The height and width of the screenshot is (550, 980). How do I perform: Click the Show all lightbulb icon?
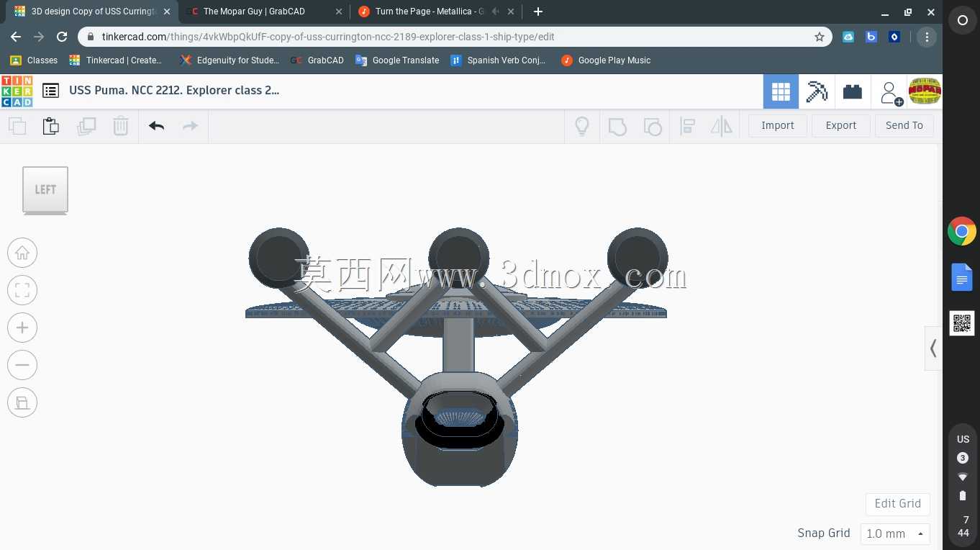coord(582,126)
